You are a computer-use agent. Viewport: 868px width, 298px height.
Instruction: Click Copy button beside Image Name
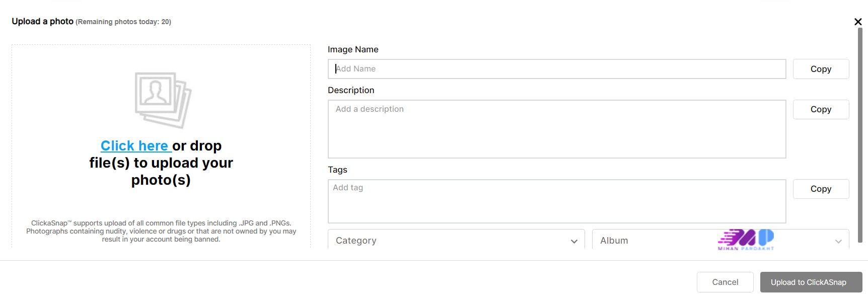tap(821, 69)
